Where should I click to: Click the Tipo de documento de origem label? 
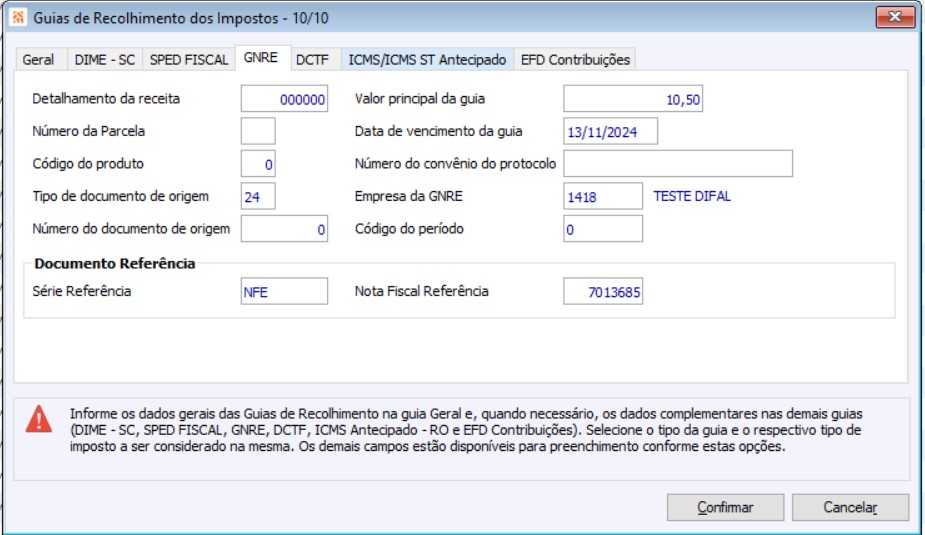point(120,196)
